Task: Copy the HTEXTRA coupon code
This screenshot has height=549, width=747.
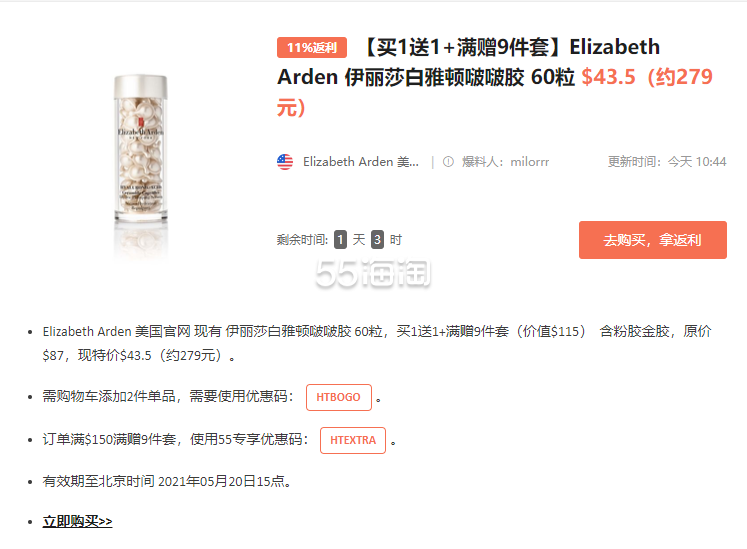Action: 353,440
